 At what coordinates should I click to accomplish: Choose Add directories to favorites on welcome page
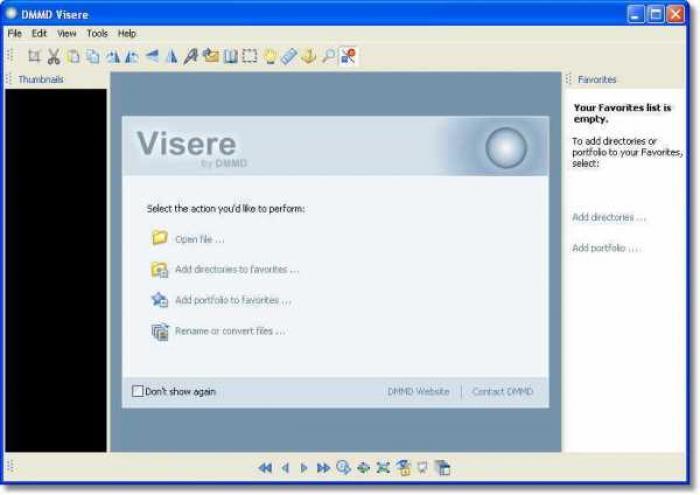[237, 270]
